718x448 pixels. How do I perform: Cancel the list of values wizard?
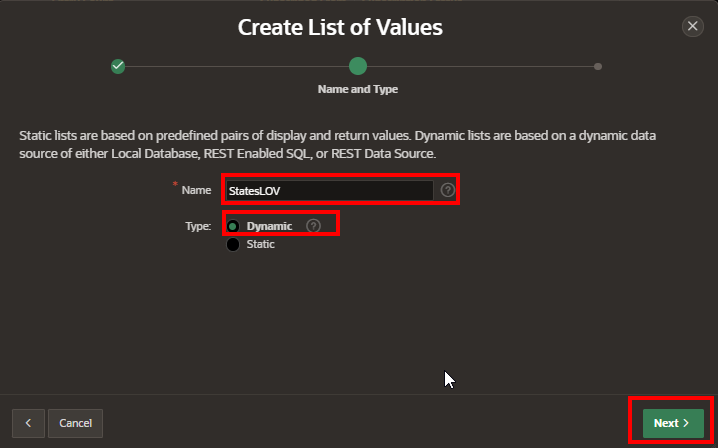click(76, 423)
